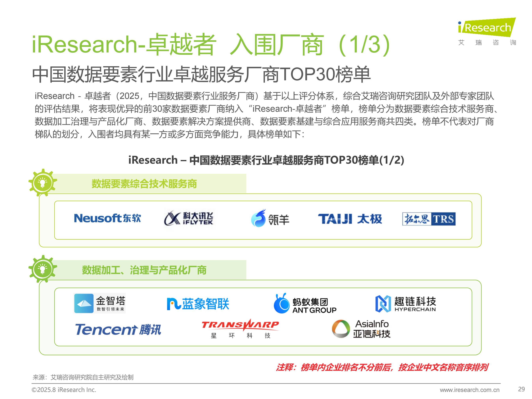Viewport: 532px width, 399px height.
Task: Click the 科大讯飞 iFLYTEK logo
Action: [x=189, y=218]
